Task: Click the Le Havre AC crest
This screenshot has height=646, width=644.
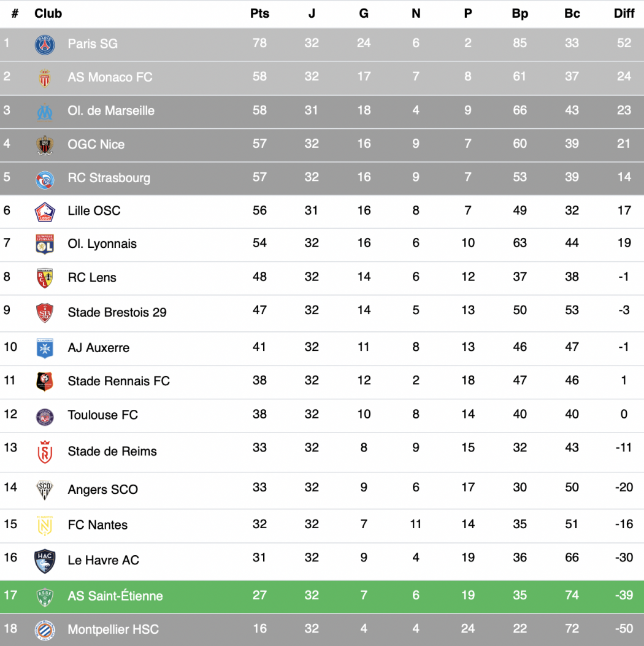Action: 45,561
